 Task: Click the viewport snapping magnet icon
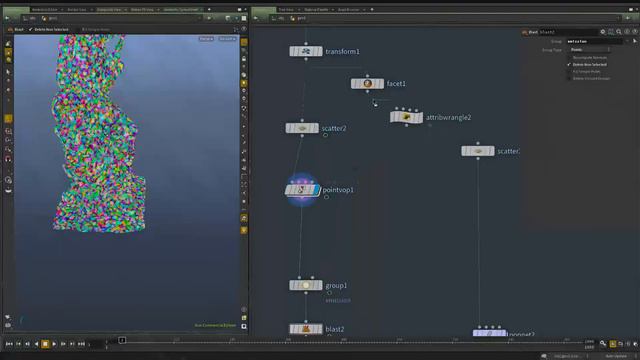click(8, 160)
